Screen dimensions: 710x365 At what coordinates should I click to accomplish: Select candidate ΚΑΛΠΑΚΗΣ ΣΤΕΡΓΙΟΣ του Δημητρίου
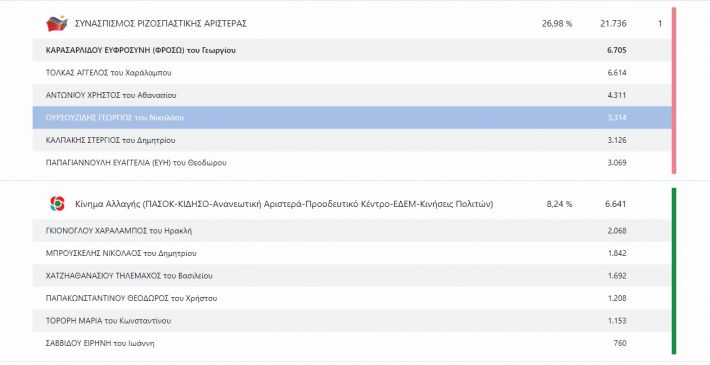click(x=110, y=140)
